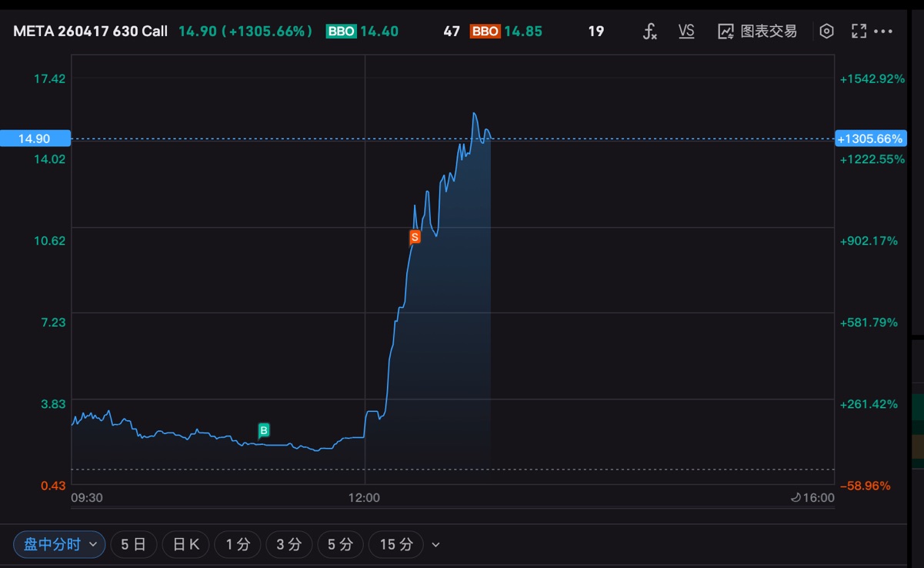Open 图表交易 chart trading

click(x=758, y=32)
